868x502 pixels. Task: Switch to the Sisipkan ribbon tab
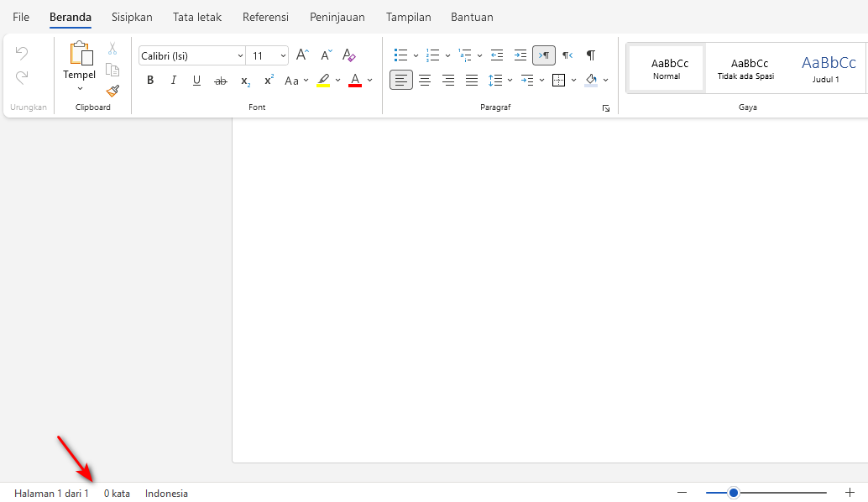point(131,17)
